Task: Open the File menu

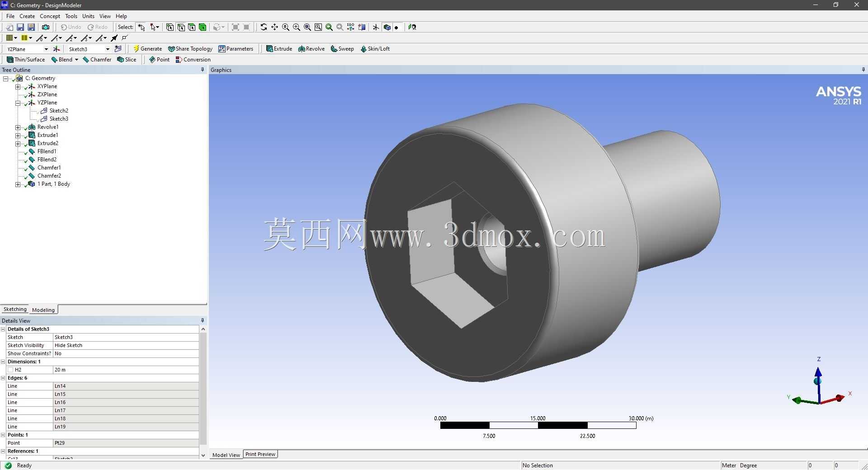Action: click(x=10, y=16)
